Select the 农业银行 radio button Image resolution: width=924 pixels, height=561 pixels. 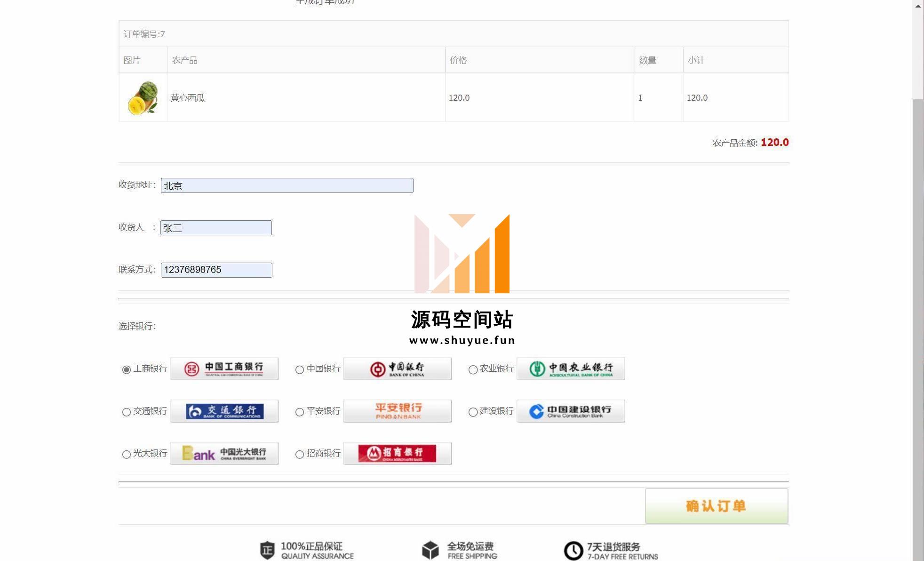pyautogui.click(x=473, y=369)
